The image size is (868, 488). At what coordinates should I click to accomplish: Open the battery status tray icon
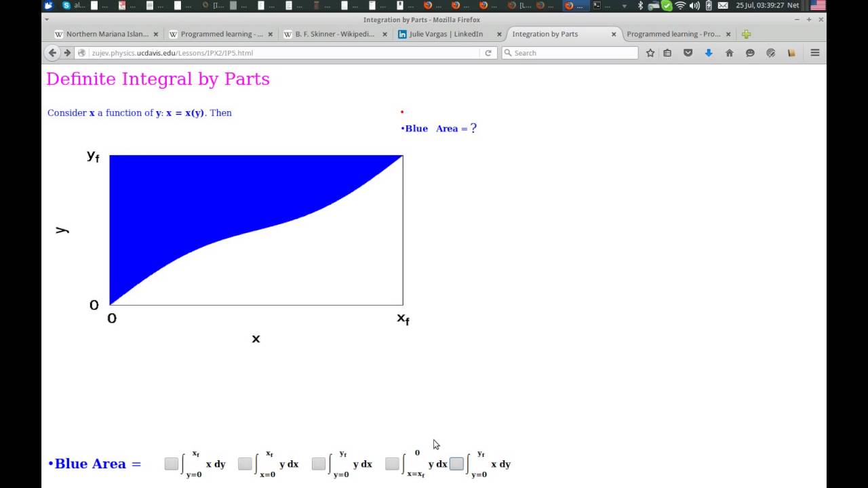pyautogui.click(x=709, y=5)
